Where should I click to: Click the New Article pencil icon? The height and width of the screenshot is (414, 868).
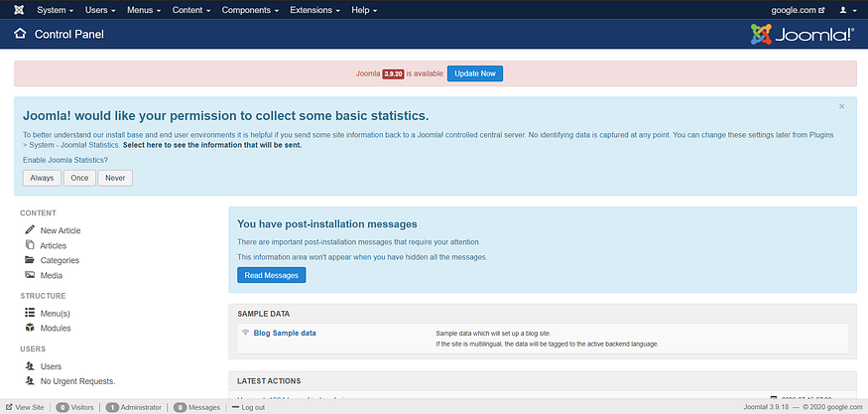[x=30, y=230]
